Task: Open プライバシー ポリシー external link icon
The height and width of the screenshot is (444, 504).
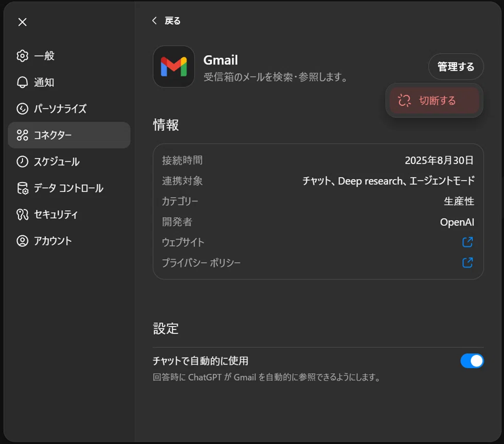Action: click(467, 263)
